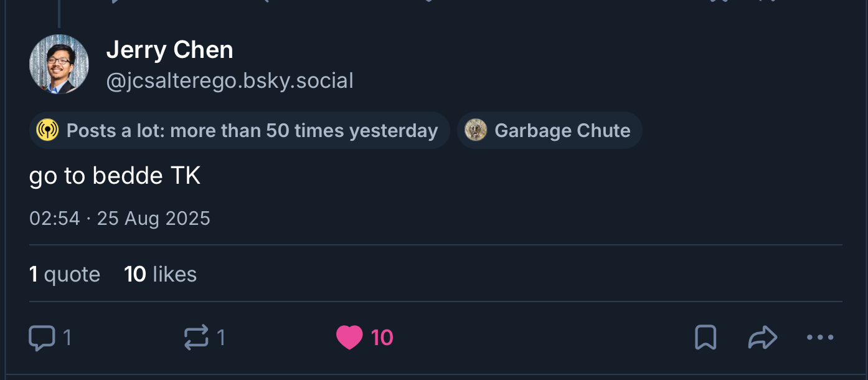View the '10 likes' list
Screen dimensions: 868x380
coord(161,274)
